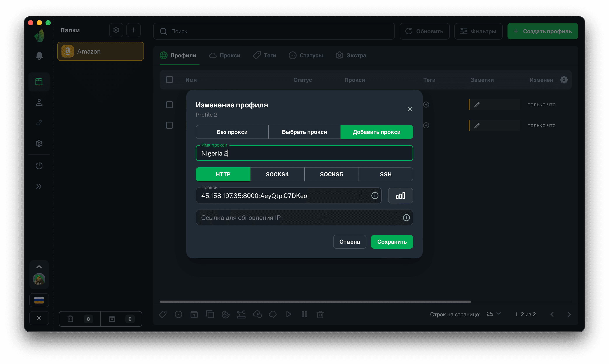Open notifications bell in sidebar
The height and width of the screenshot is (364, 609).
39,56
